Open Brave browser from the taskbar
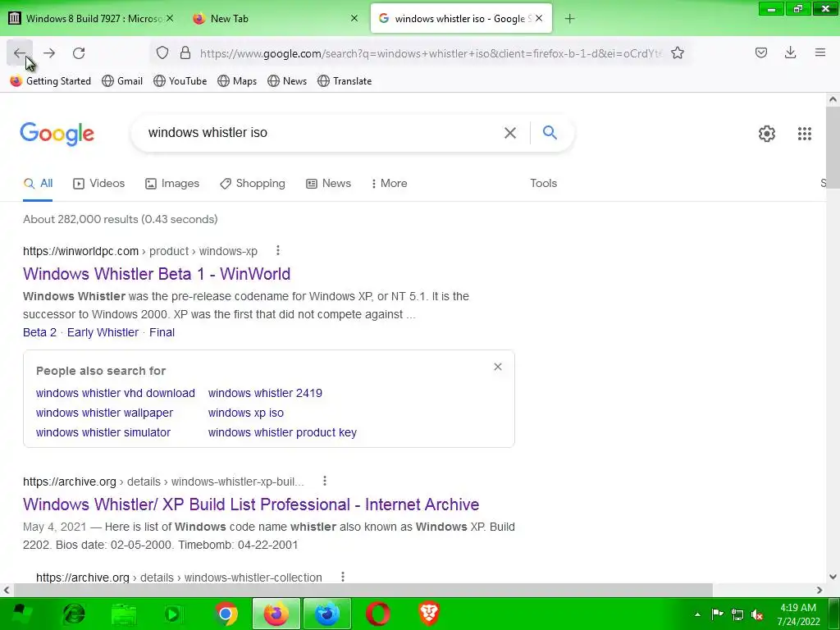 click(x=428, y=614)
